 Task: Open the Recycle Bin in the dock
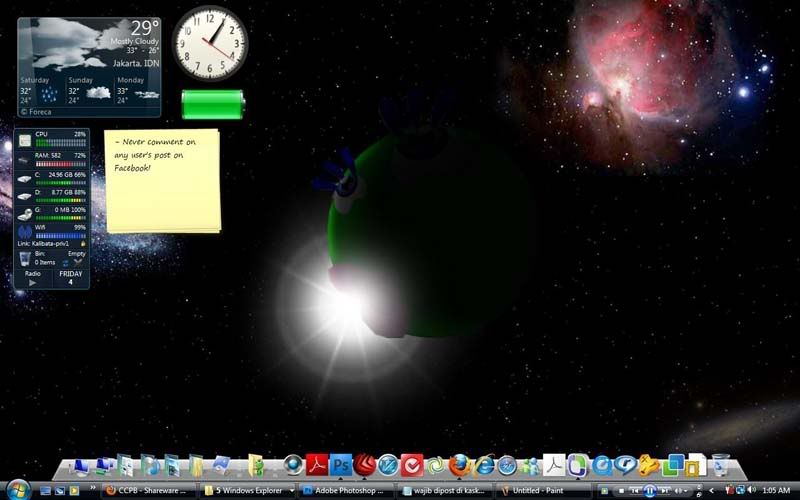(720, 465)
